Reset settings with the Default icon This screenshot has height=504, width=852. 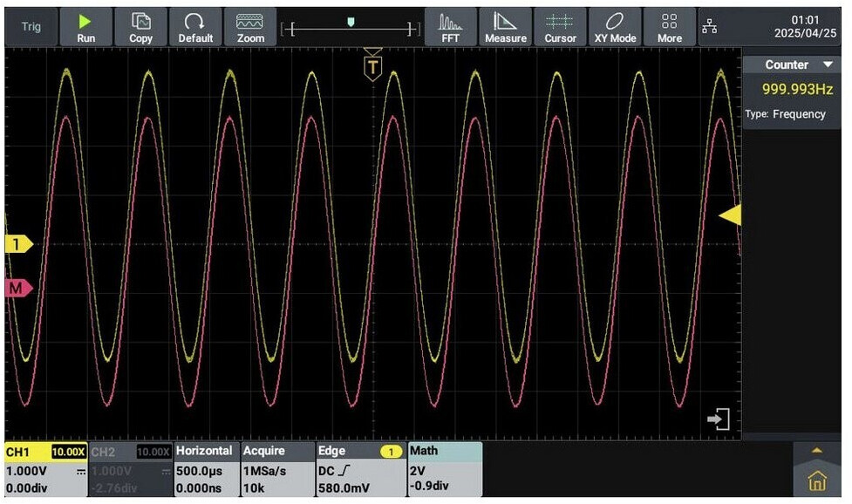tap(195, 27)
